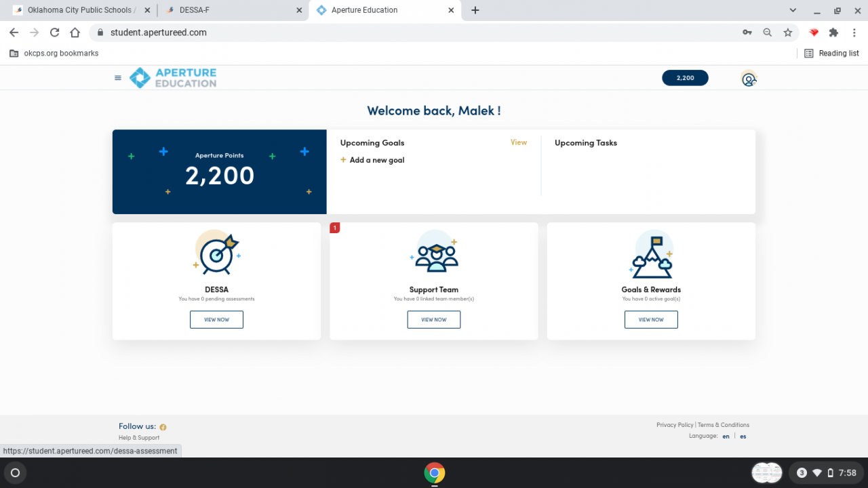
Task: Open the View link for Upcoming Goals
Action: click(x=519, y=142)
